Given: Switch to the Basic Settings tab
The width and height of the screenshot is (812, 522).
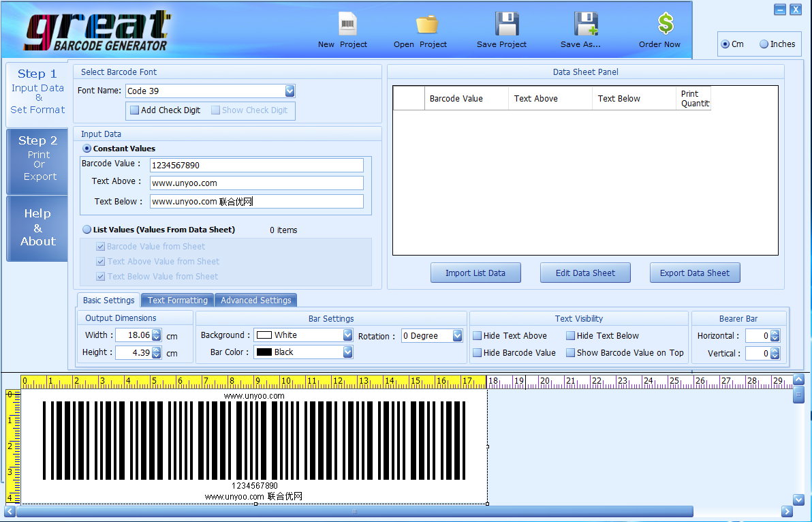Looking at the screenshot, I should tap(109, 301).
